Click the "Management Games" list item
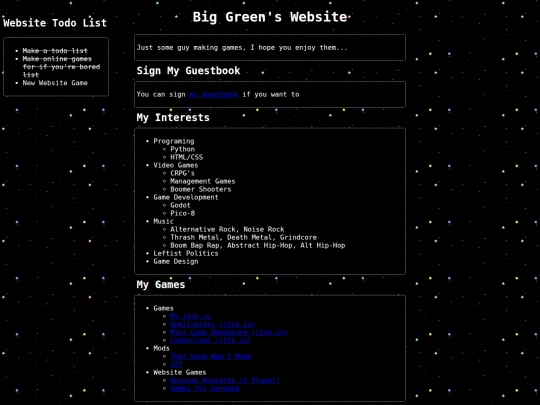The width and height of the screenshot is (540, 405). (203, 181)
